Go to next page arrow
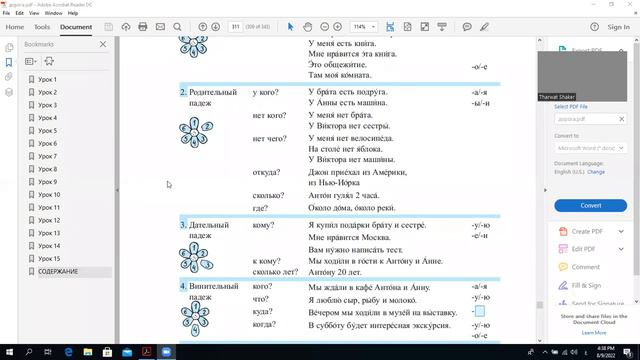Image resolution: width=640 pixels, height=360 pixels. [x=216, y=27]
